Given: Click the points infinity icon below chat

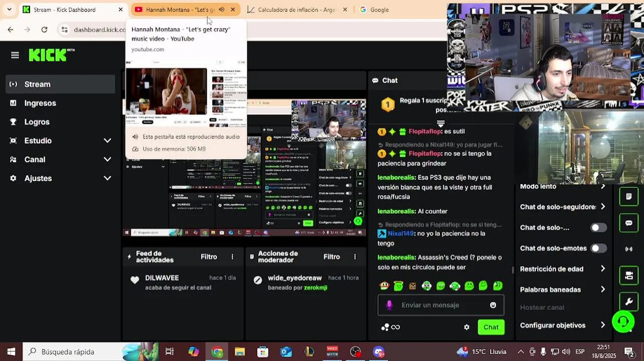Looking at the screenshot, I should click(391, 327).
